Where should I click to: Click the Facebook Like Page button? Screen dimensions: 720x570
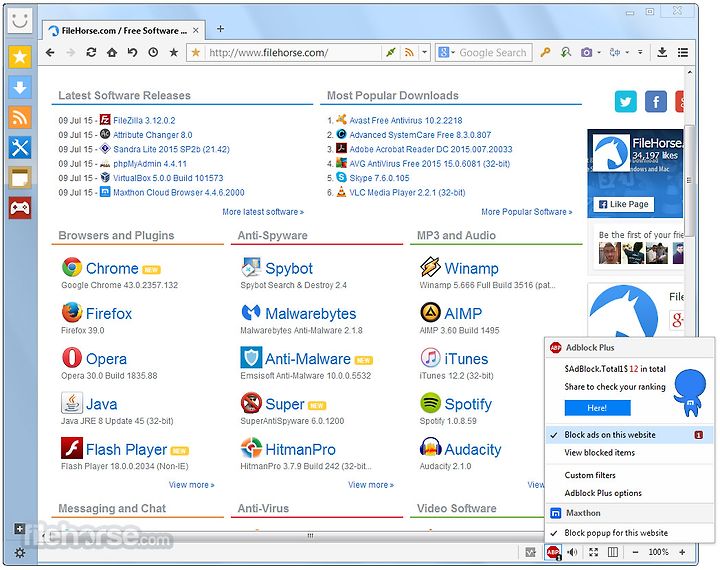click(x=624, y=204)
